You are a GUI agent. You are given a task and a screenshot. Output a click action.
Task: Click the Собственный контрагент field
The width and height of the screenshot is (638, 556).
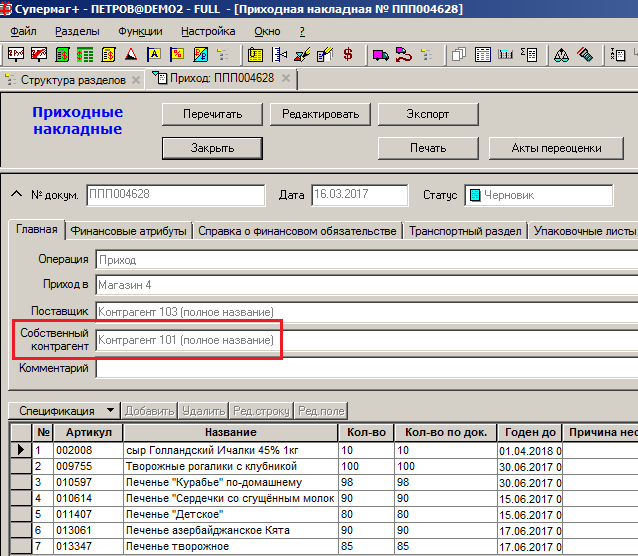[367, 340]
